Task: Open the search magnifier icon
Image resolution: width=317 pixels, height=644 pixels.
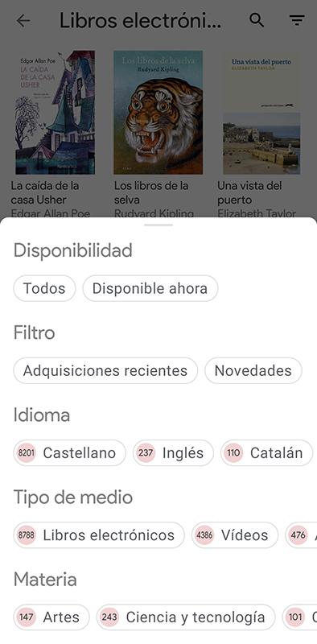Action: pyautogui.click(x=257, y=20)
